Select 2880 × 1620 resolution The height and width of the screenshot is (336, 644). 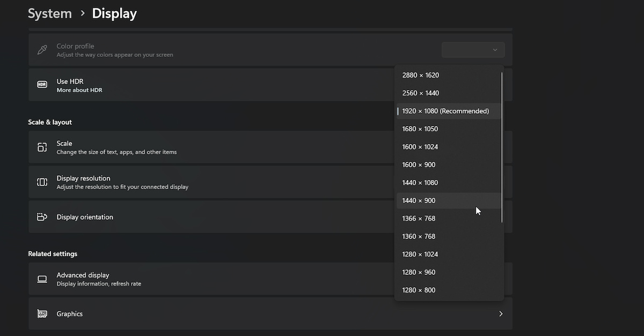pos(421,75)
